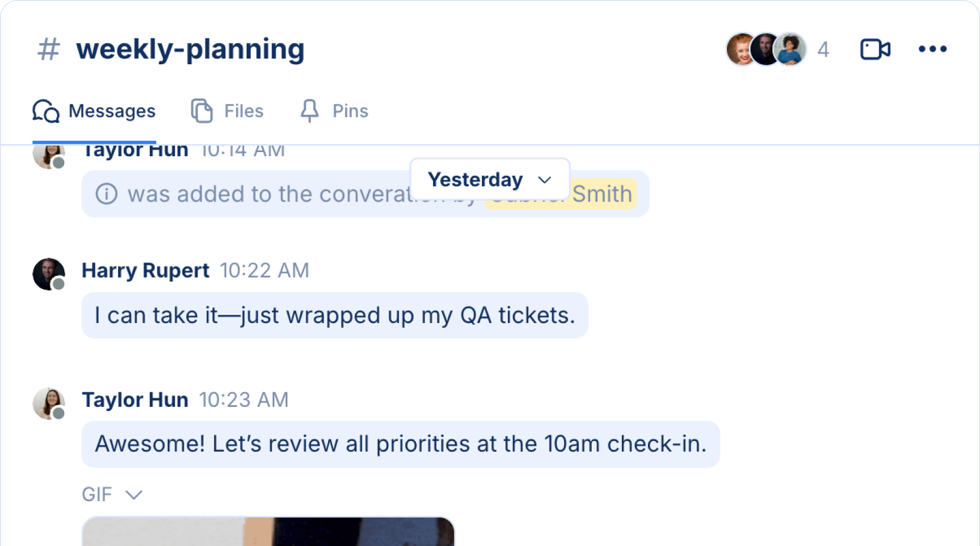Click the Pins bell icon

tap(309, 111)
